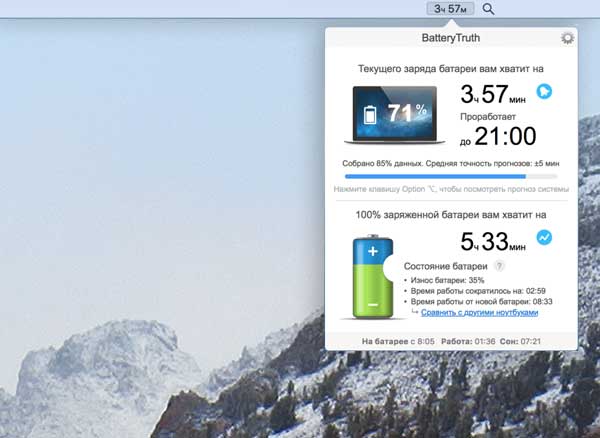
Task: Click the Сон: 07:21 status entry
Action: pos(520,341)
